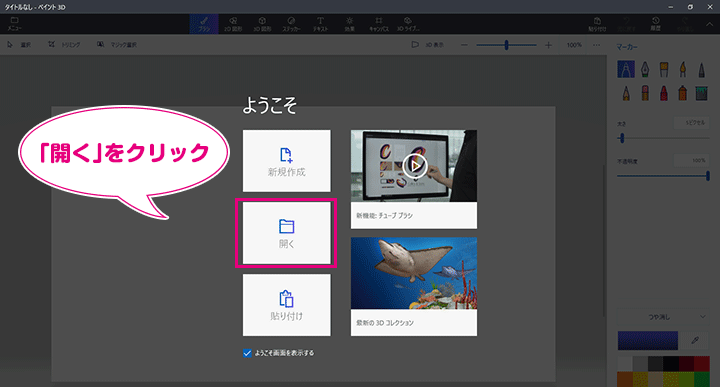This screenshot has height=387, width=720.
Task: Adjust the 不透明度 opacity slider
Action: [x=664, y=175]
